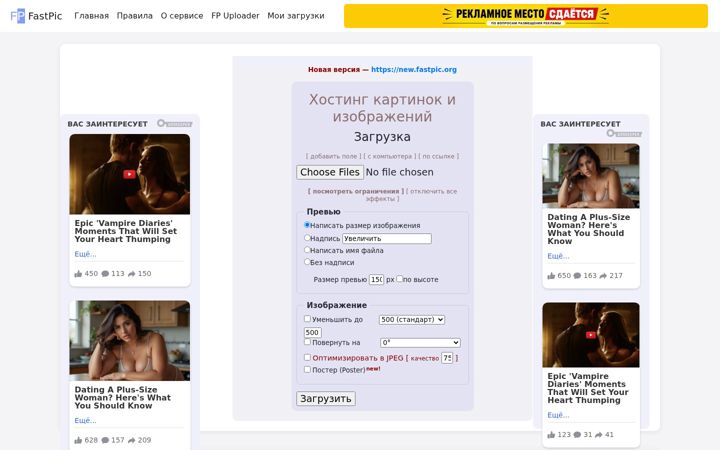Open 'Правила' in the top navigation
The height and width of the screenshot is (450, 720).
point(135,16)
